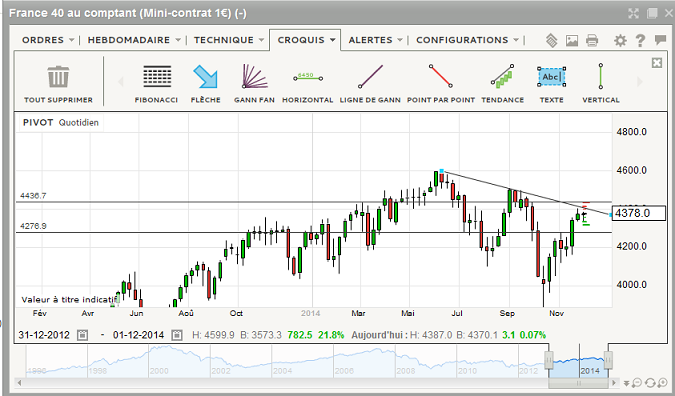This screenshot has width=675, height=396.
Task: Open the Hebdomadaire timeframe dropdown
Action: click(134, 40)
